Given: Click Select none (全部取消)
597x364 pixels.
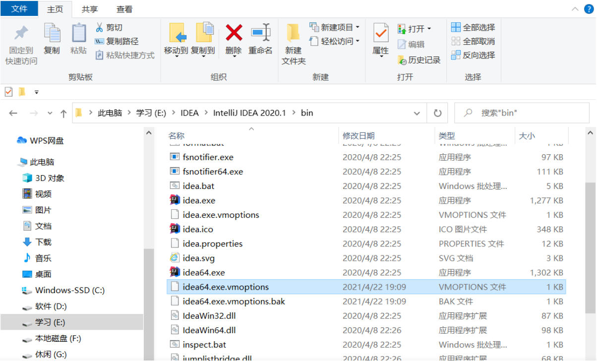Looking at the screenshot, I should (x=473, y=41).
